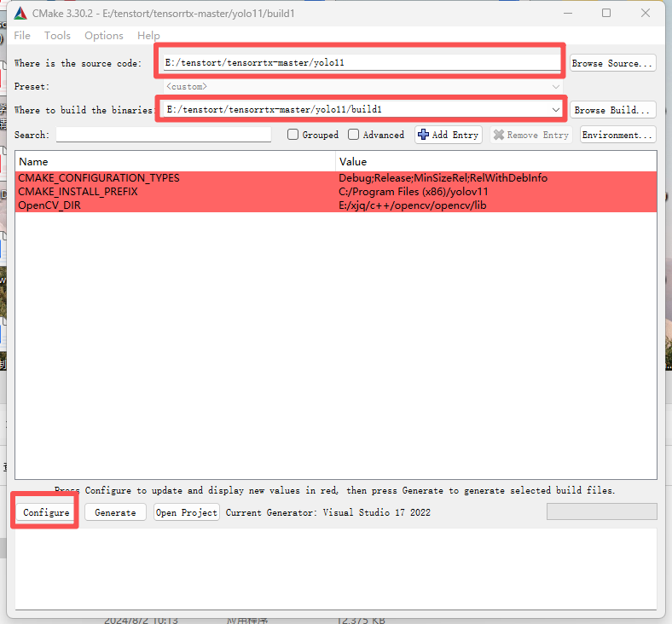Image resolution: width=672 pixels, height=624 pixels.
Task: Open the Help menu
Action: (148, 36)
